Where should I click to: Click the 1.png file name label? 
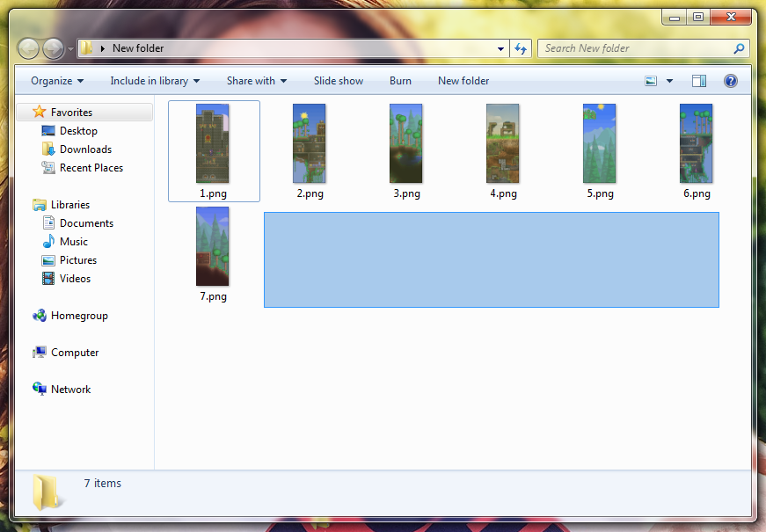(x=213, y=193)
